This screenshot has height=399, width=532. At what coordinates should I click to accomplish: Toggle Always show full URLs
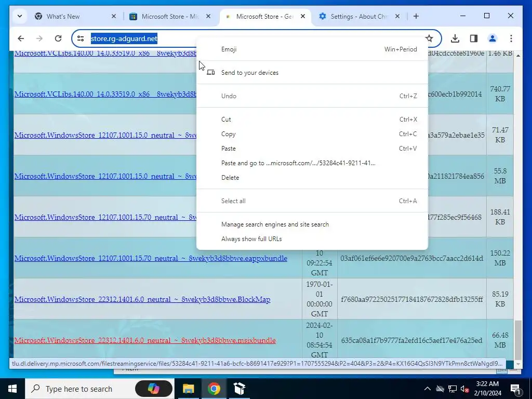pyautogui.click(x=312, y=239)
